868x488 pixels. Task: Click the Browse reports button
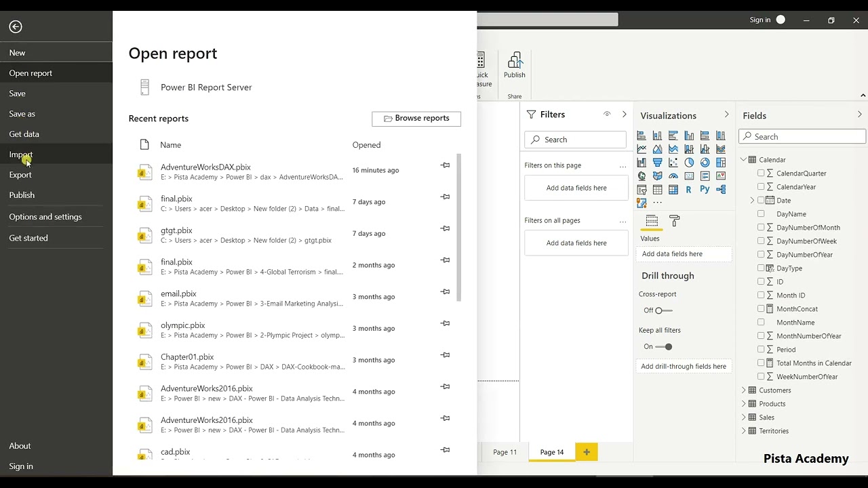416,119
